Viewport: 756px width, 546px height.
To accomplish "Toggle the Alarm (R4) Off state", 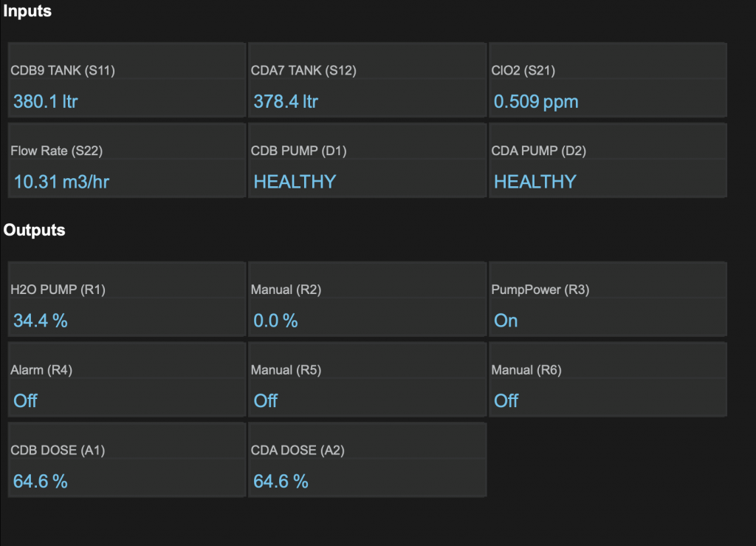I will (x=26, y=400).
